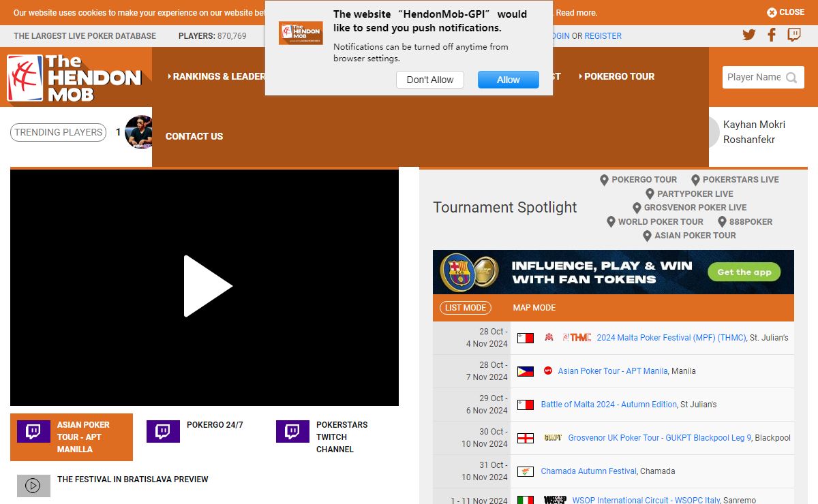Play the main video

208,286
